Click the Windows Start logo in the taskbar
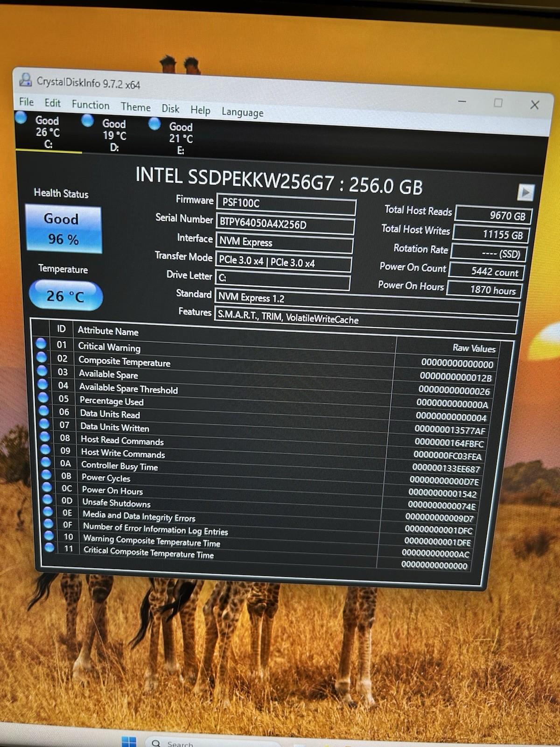Image resolution: width=560 pixels, height=747 pixels. pyautogui.click(x=128, y=741)
